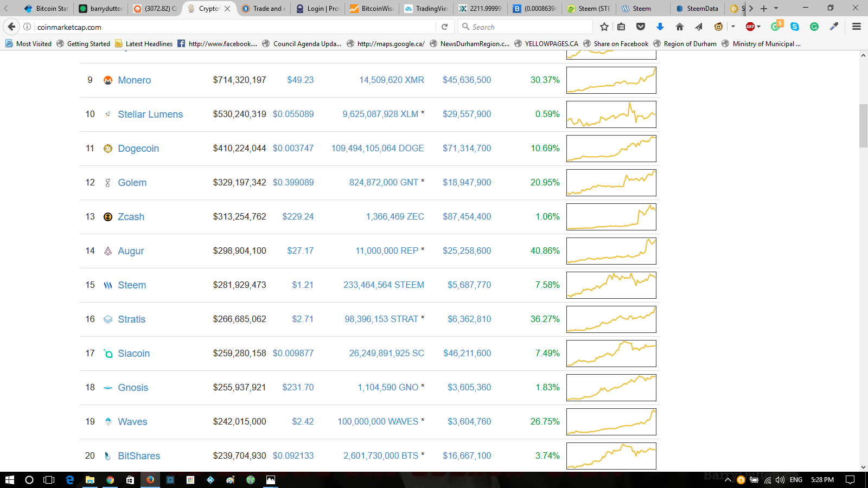Viewport: 868px width, 488px height.
Task: Click the Grammarly extension icon
Action: tap(814, 27)
